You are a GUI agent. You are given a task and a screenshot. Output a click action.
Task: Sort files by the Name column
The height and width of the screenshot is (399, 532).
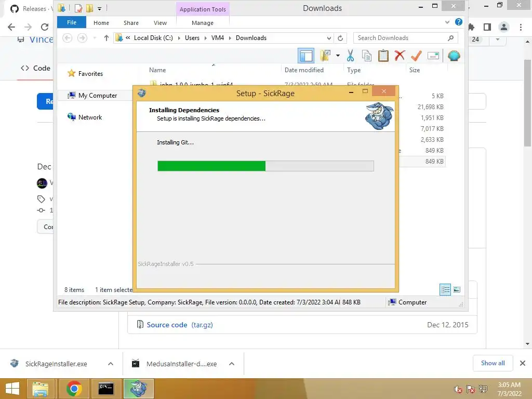point(157,70)
